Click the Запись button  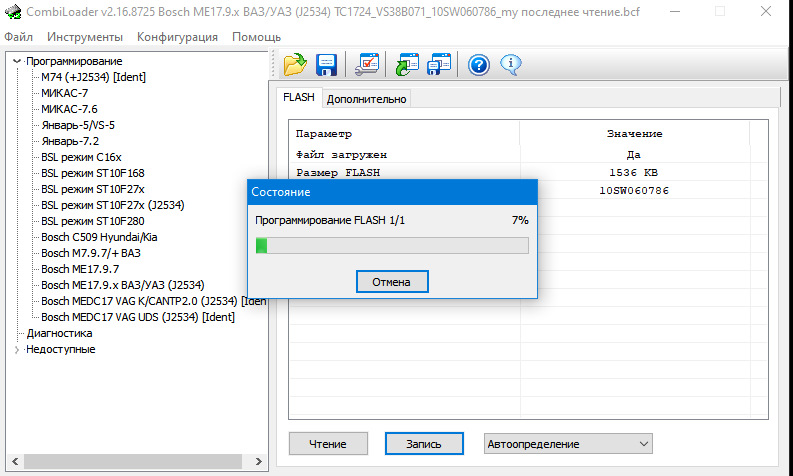pyautogui.click(x=424, y=444)
